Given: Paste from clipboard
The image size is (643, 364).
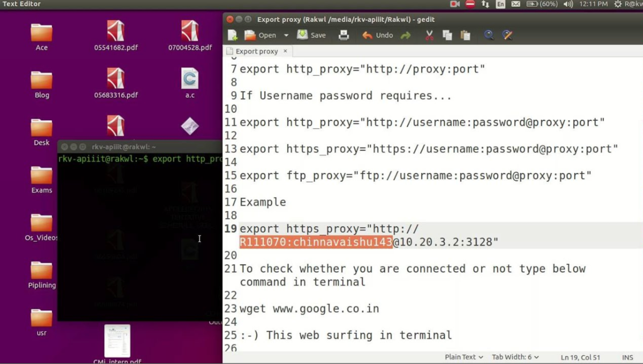Looking at the screenshot, I should (x=465, y=35).
